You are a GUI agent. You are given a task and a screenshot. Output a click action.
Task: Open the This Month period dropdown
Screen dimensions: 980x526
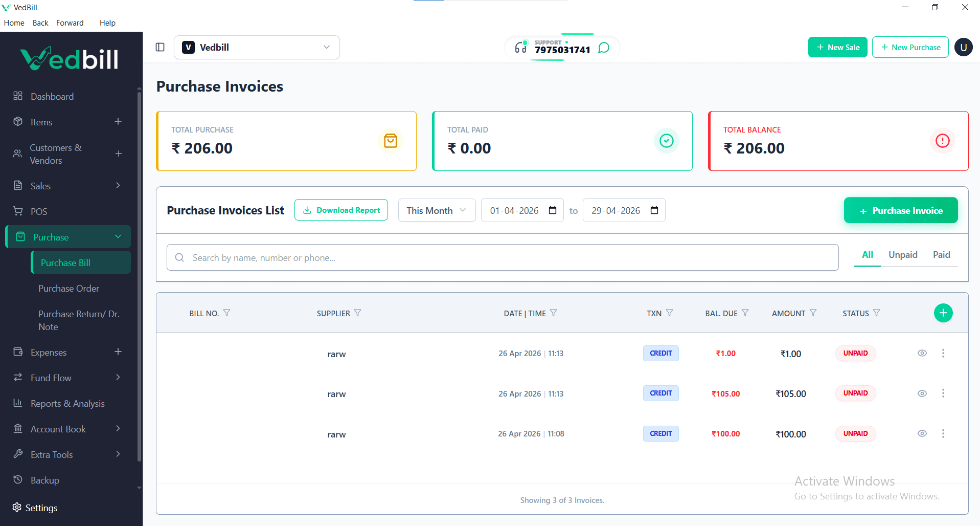(x=437, y=210)
